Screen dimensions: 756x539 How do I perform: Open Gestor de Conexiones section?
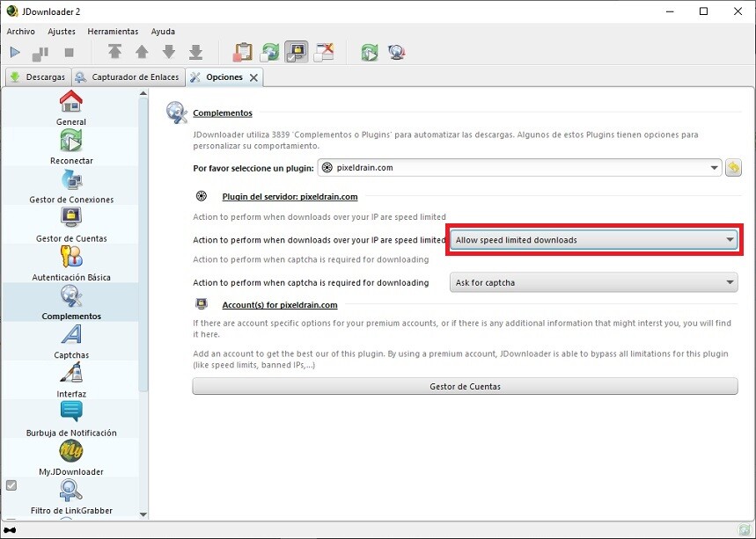[x=71, y=186]
